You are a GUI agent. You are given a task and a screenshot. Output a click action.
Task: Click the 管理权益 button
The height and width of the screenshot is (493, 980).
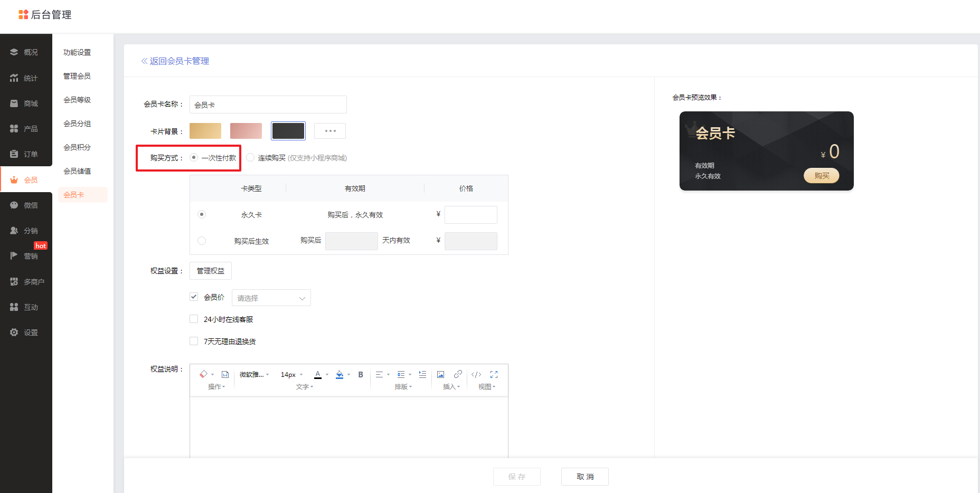(211, 271)
